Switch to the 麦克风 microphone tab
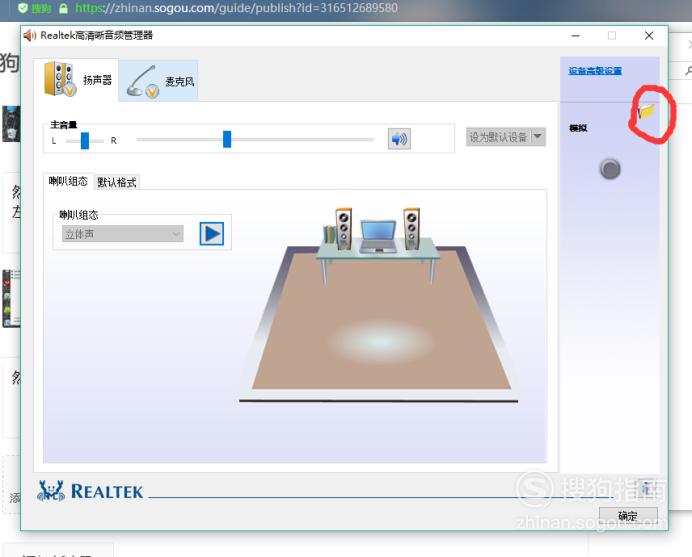692x557 pixels. (x=158, y=81)
